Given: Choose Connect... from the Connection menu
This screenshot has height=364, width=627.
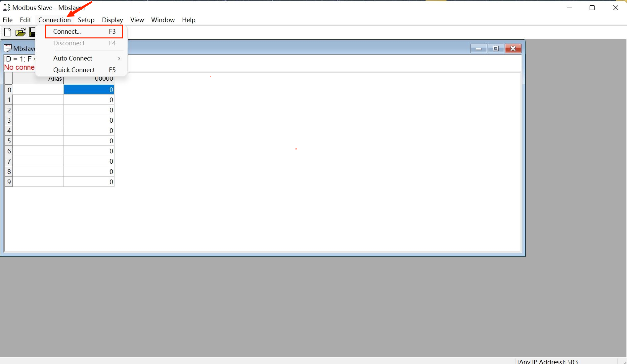Looking at the screenshot, I should pyautogui.click(x=84, y=31).
